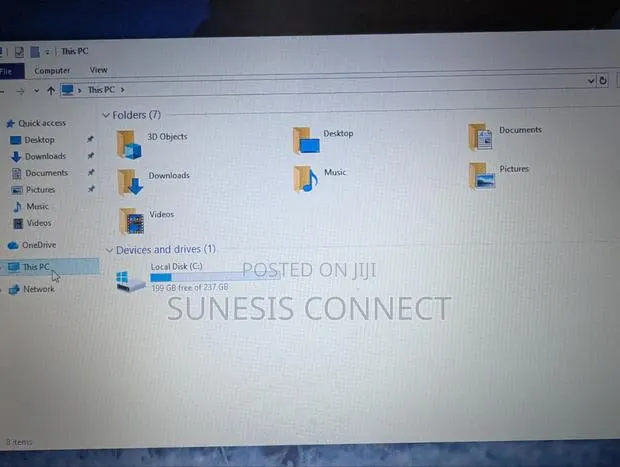Screen dimensions: 620x467
Task: Unpin Documents using its pin icon
Action: [x=91, y=172]
